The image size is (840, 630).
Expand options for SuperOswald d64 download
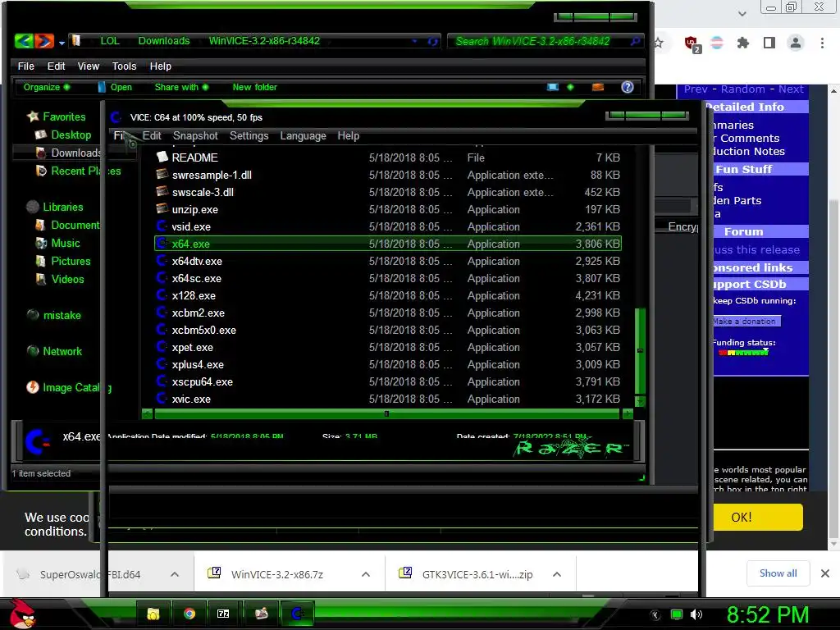(x=175, y=574)
